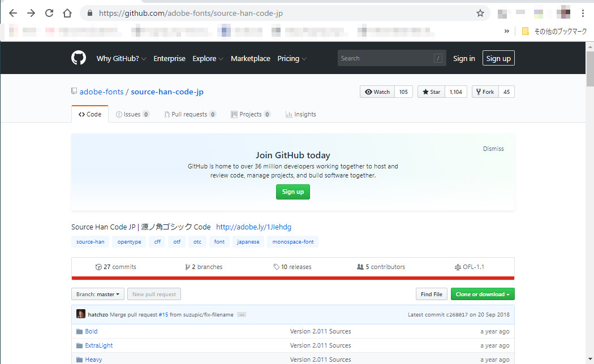Click the GitHub Octocat logo
Image resolution: width=594 pixels, height=364 pixels.
tap(79, 58)
